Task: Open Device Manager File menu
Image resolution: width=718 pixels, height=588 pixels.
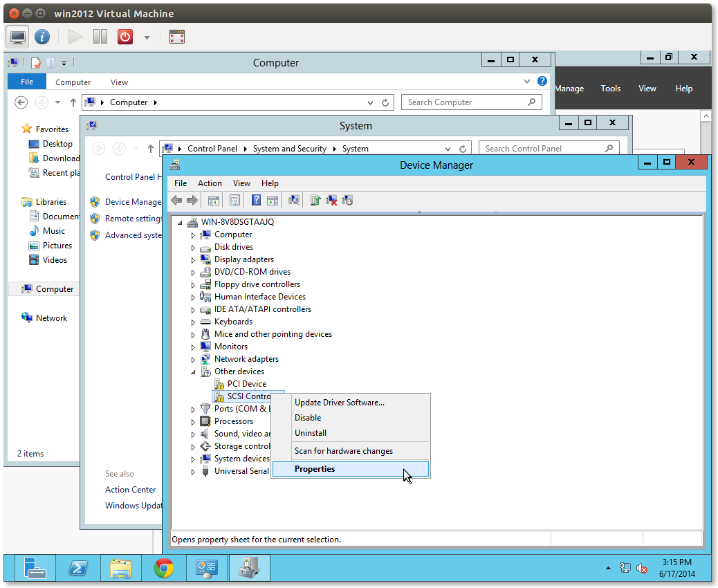Action: point(181,183)
